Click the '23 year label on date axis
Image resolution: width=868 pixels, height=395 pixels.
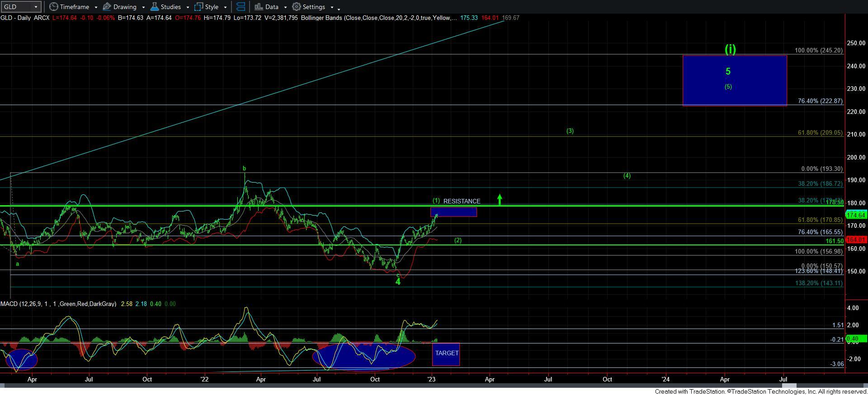click(x=431, y=380)
